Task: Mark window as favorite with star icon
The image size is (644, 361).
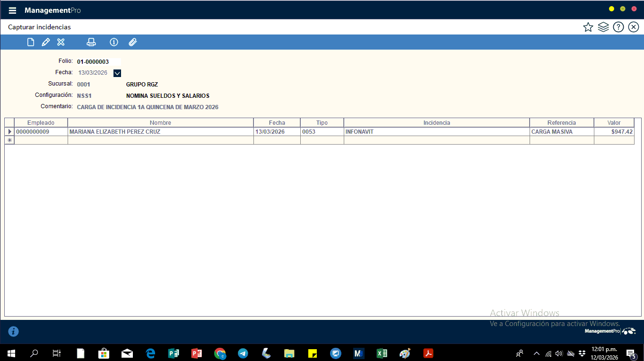Action: 588,27
